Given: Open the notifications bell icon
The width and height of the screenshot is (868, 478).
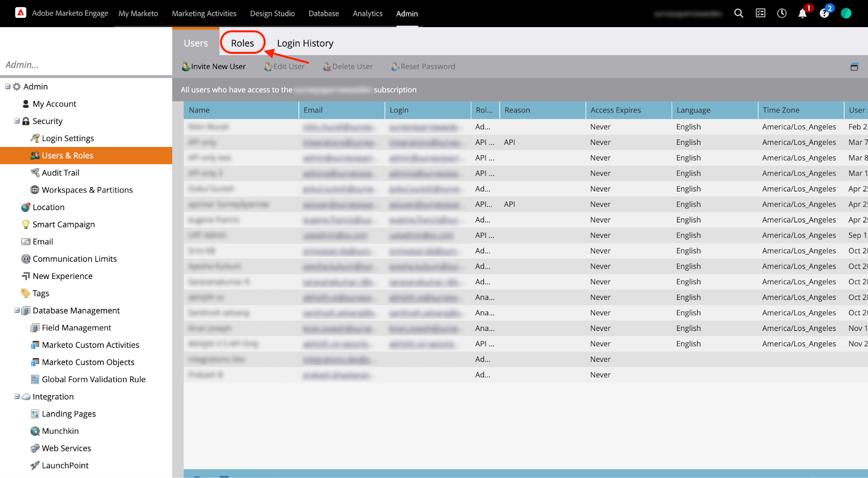Looking at the screenshot, I should [x=802, y=14].
